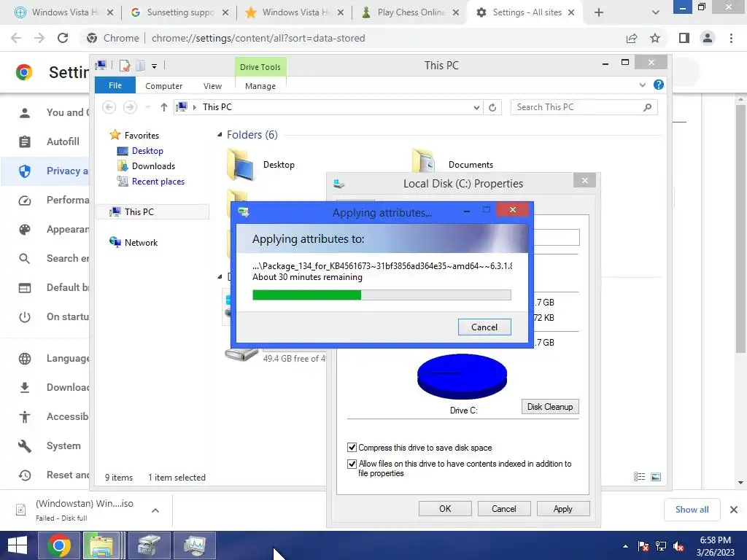The height and width of the screenshot is (560, 747).
Task: Collapse Folders (6) group
Action: click(x=220, y=135)
